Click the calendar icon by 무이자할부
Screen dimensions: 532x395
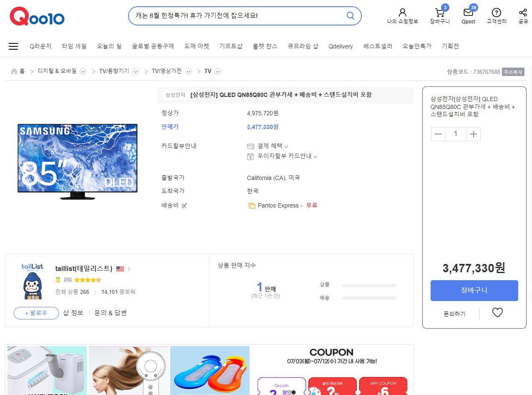click(250, 157)
